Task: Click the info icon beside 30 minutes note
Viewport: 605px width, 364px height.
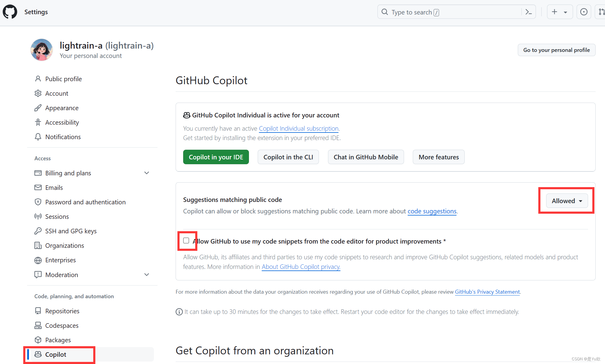Action: point(179,312)
